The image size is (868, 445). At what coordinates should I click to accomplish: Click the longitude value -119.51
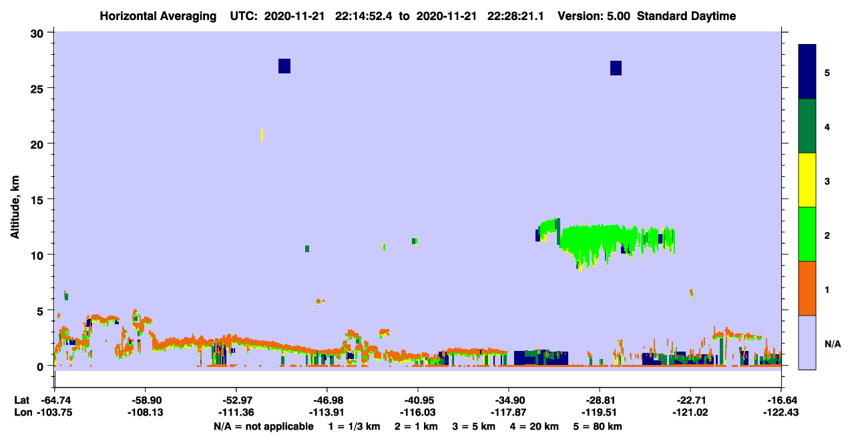(600, 412)
